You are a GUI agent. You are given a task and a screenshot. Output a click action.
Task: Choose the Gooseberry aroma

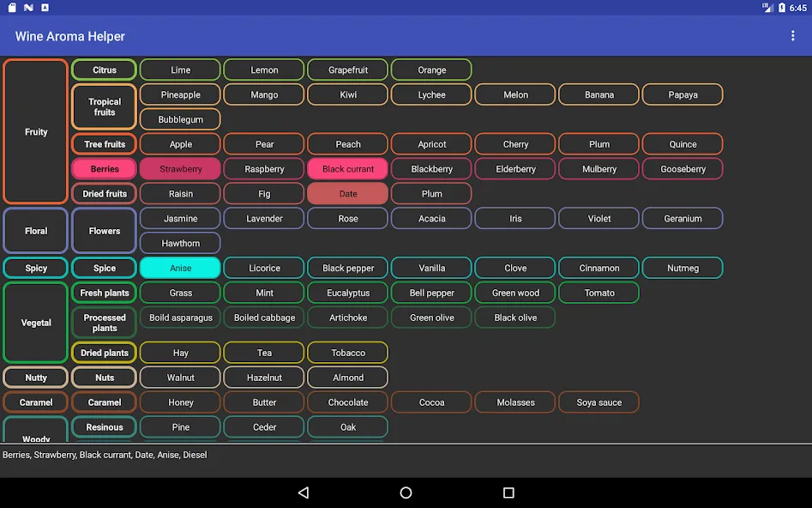coord(683,169)
